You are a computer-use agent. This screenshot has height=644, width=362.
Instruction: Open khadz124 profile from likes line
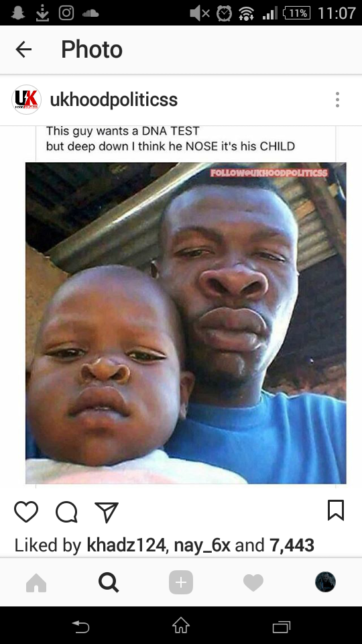click(126, 545)
